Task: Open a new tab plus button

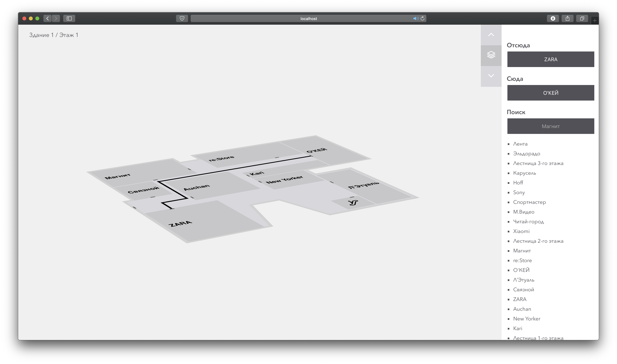Action: pyautogui.click(x=595, y=21)
